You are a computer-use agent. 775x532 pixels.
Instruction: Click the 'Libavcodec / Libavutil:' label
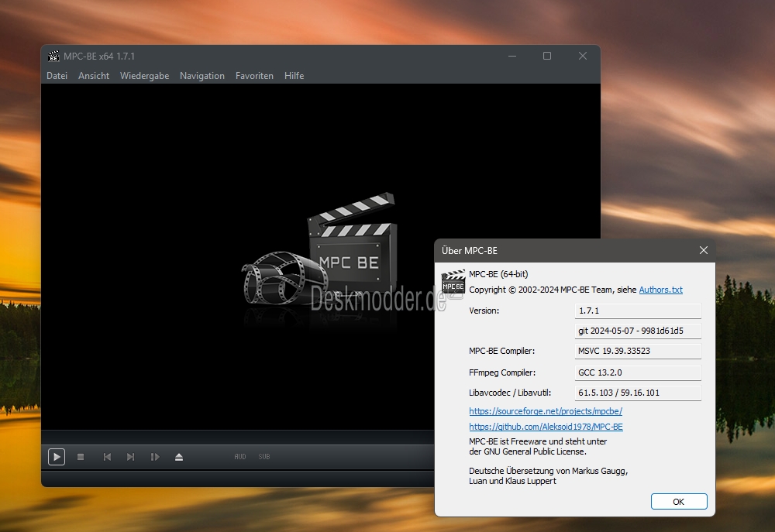coord(510,393)
